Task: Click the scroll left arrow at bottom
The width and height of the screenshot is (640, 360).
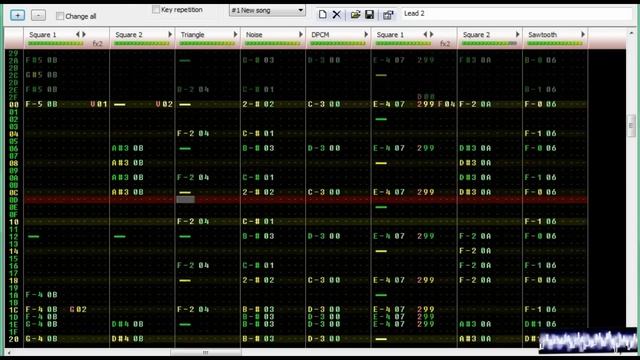Action: point(9,352)
